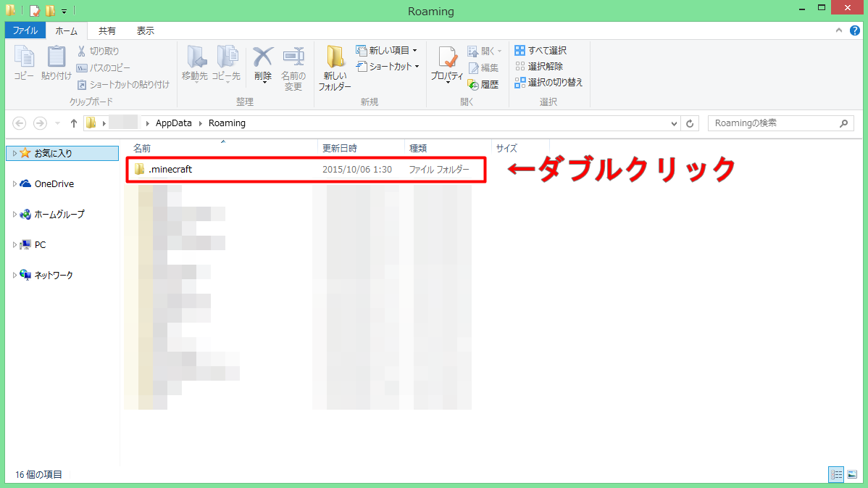Select AppData in the address breadcrumb
Image resolution: width=868 pixels, height=488 pixels.
click(173, 123)
